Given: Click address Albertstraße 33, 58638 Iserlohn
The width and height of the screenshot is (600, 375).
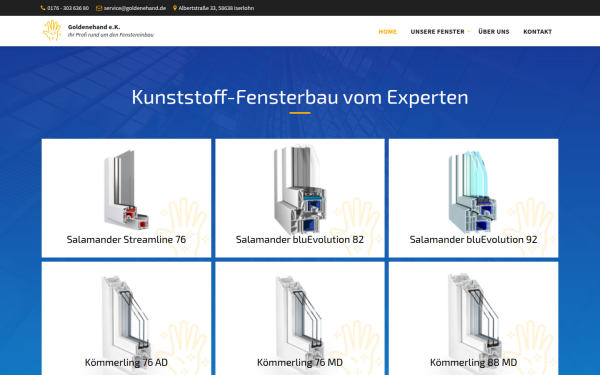Looking at the screenshot, I should pyautogui.click(x=216, y=8).
